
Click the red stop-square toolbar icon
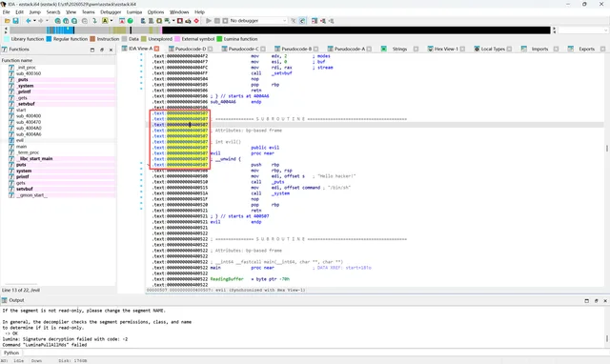click(x=180, y=21)
